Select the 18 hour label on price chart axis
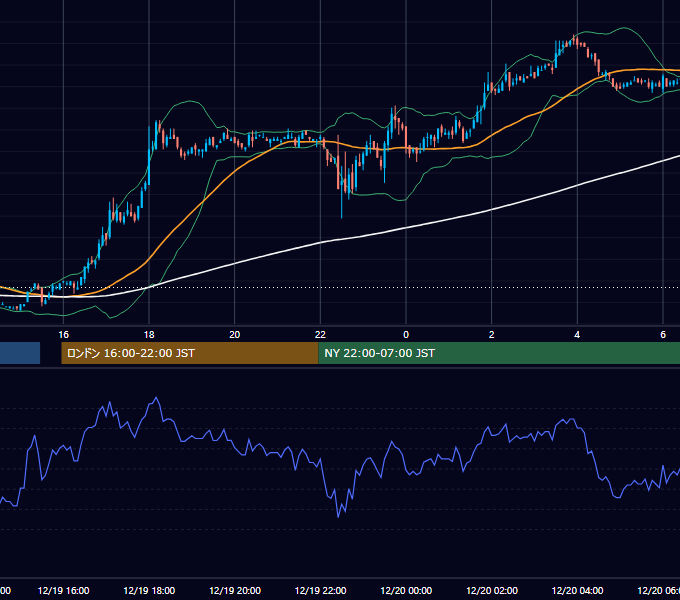This screenshot has height=600, width=680. [149, 335]
